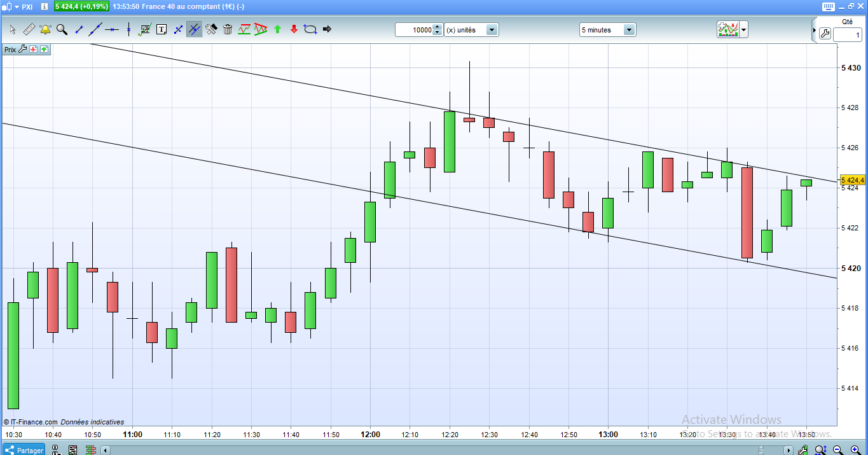Open the Fibonacci retracement tool icon
Screen dimensions: 868x455
[145, 29]
